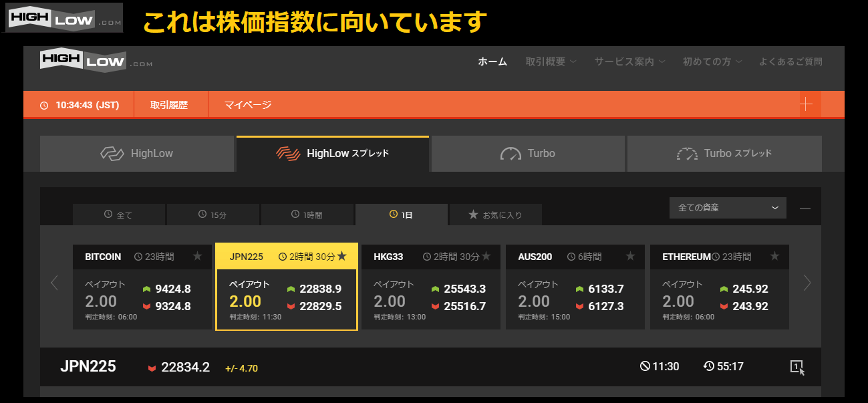This screenshot has width=868, height=403.
Task: Star the HKG33 asset card
Action: pyautogui.click(x=486, y=256)
